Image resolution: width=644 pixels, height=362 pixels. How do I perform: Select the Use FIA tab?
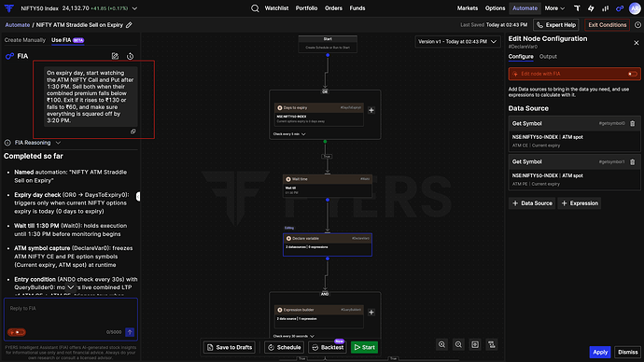pos(67,40)
